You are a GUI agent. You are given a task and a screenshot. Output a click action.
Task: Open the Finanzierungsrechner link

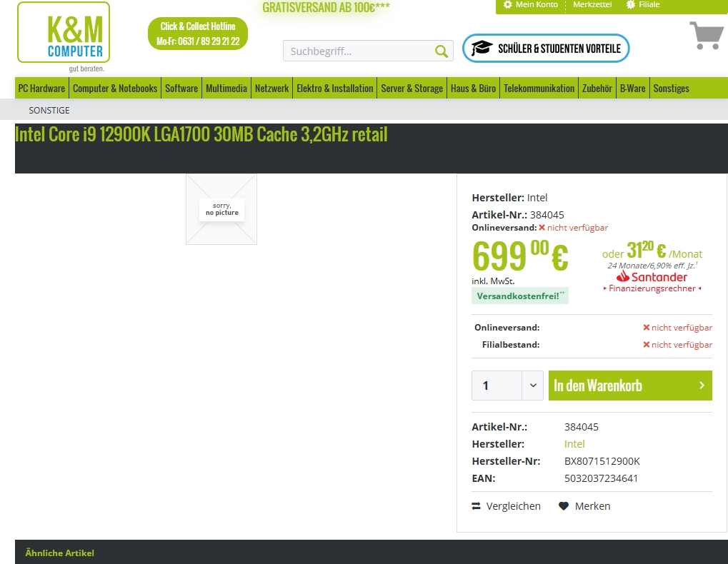click(x=652, y=288)
